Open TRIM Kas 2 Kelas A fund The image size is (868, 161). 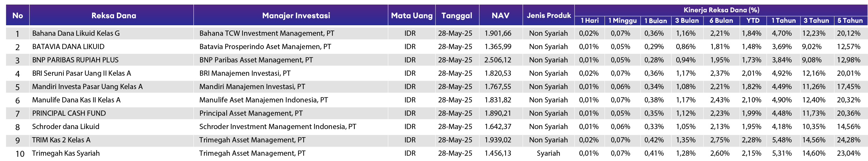point(61,140)
